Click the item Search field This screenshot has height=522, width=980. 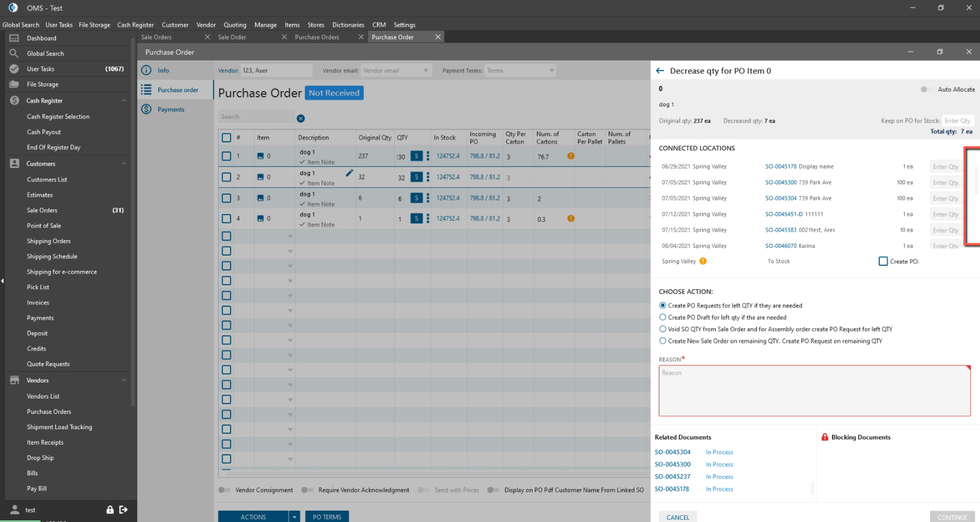coord(257,117)
